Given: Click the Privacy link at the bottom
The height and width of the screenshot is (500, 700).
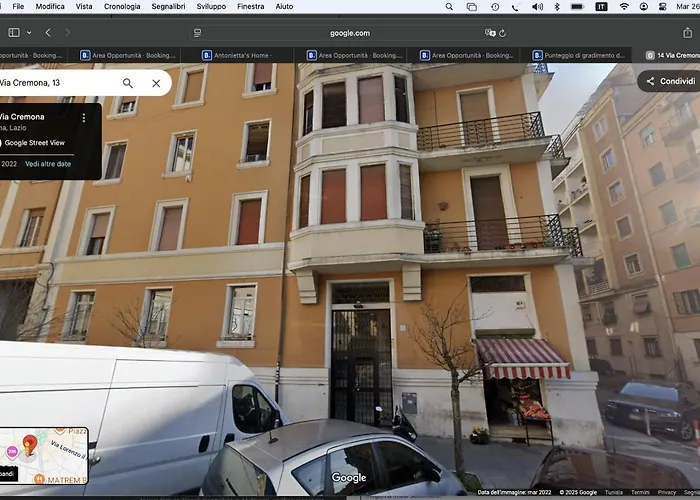Looking at the screenshot, I should tap(667, 492).
